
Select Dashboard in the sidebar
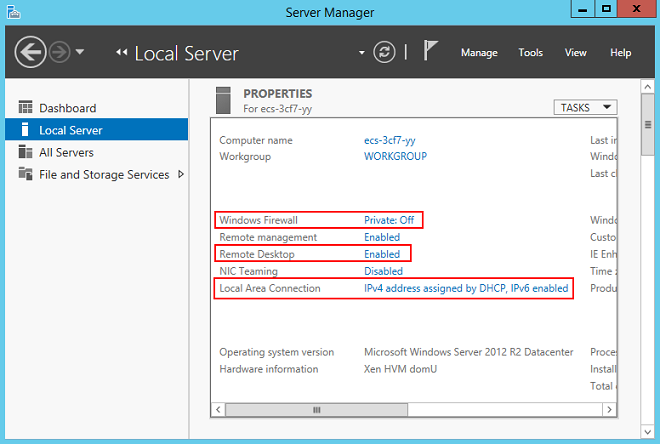(97, 108)
